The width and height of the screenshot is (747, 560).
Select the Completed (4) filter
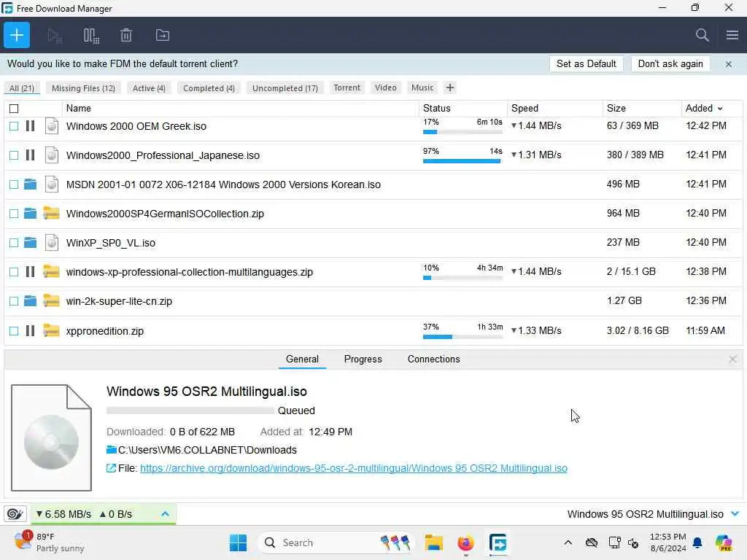209,88
